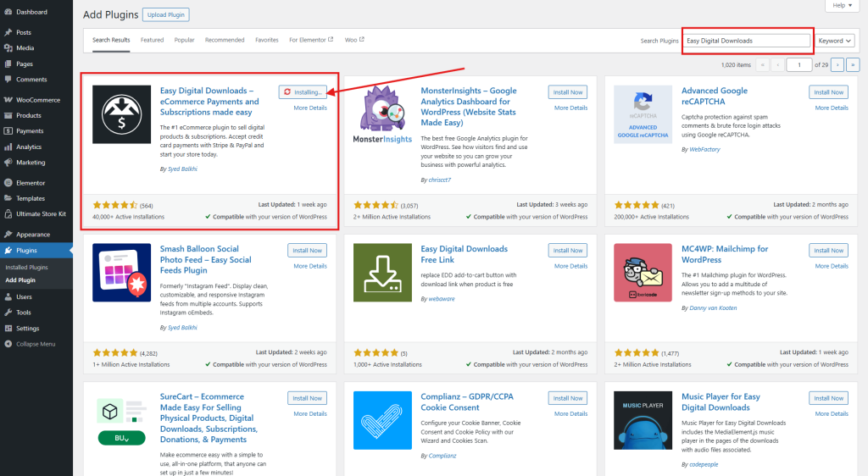The width and height of the screenshot is (868, 476).
Task: Click the Payments icon in sidebar
Action: (x=8, y=131)
